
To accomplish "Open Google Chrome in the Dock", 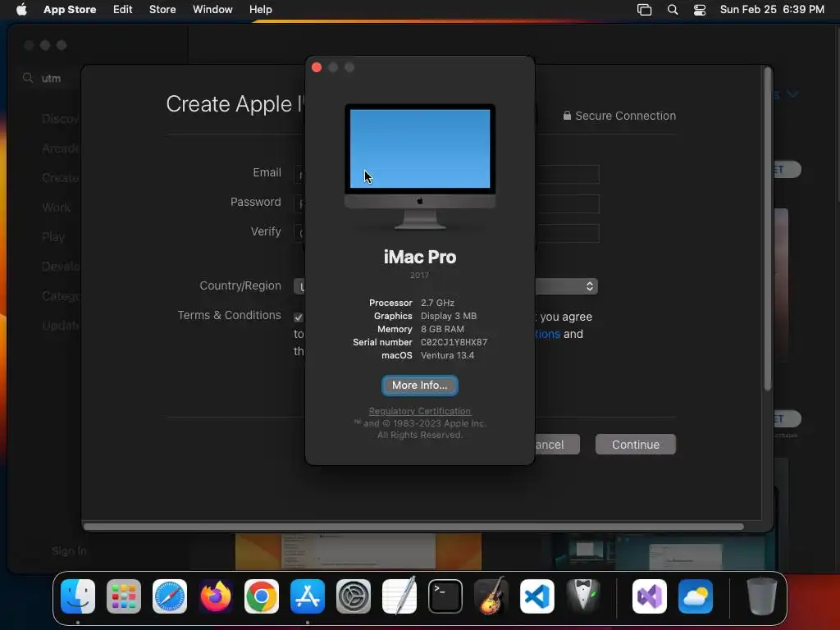I will (x=262, y=596).
